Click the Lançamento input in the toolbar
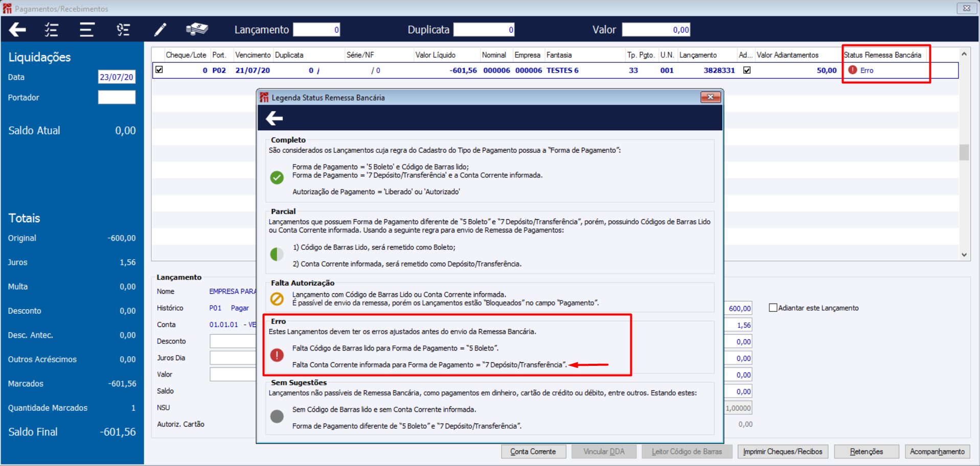 point(316,30)
